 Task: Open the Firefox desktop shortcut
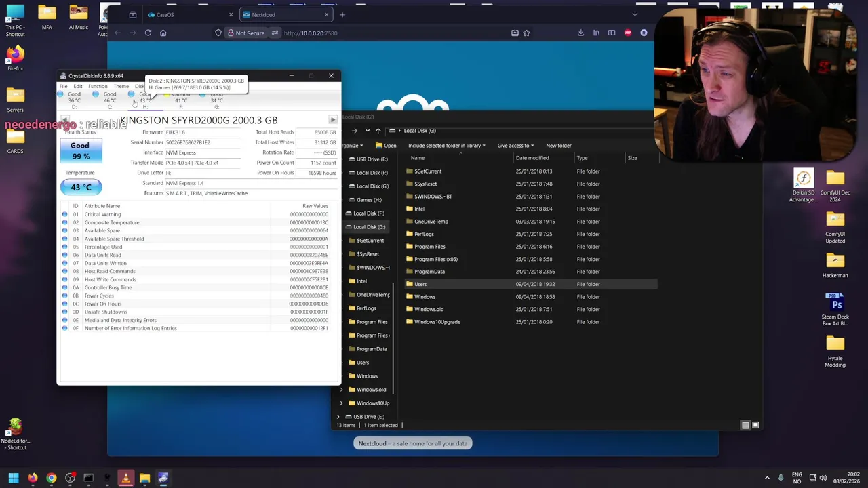[x=15, y=58]
